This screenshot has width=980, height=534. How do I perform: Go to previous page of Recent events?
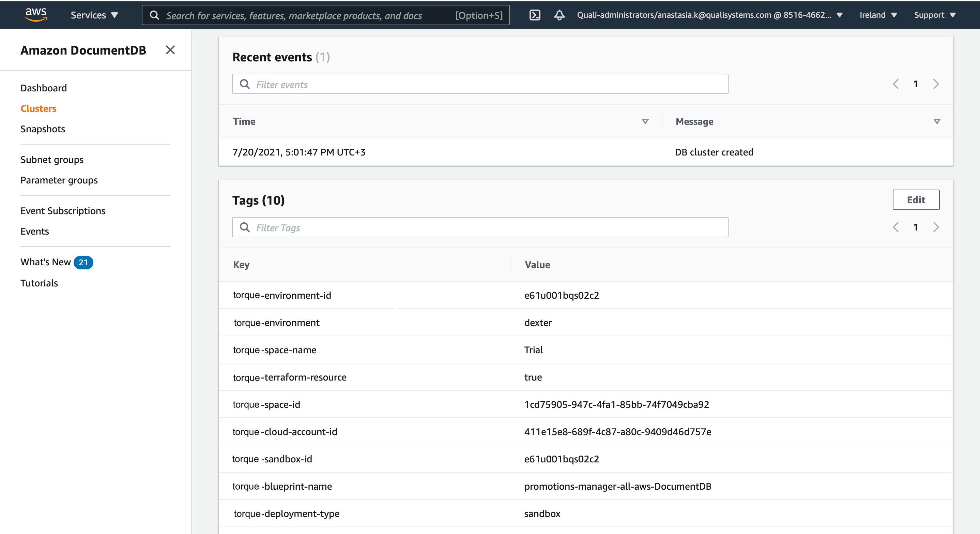point(895,84)
